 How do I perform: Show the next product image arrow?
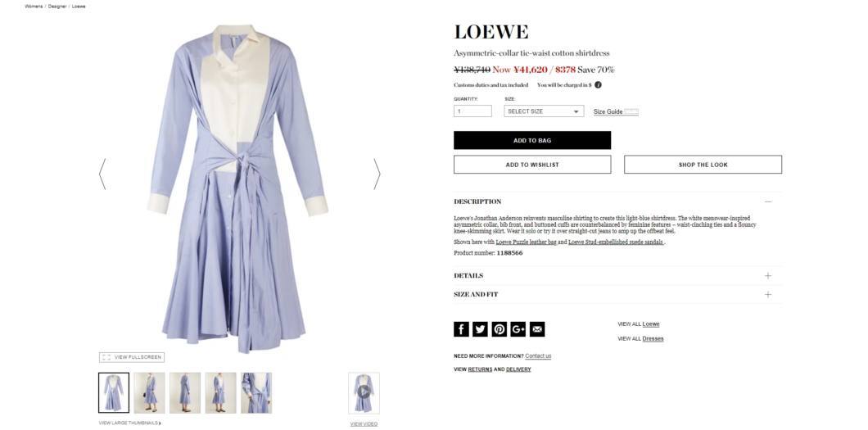pyautogui.click(x=377, y=174)
